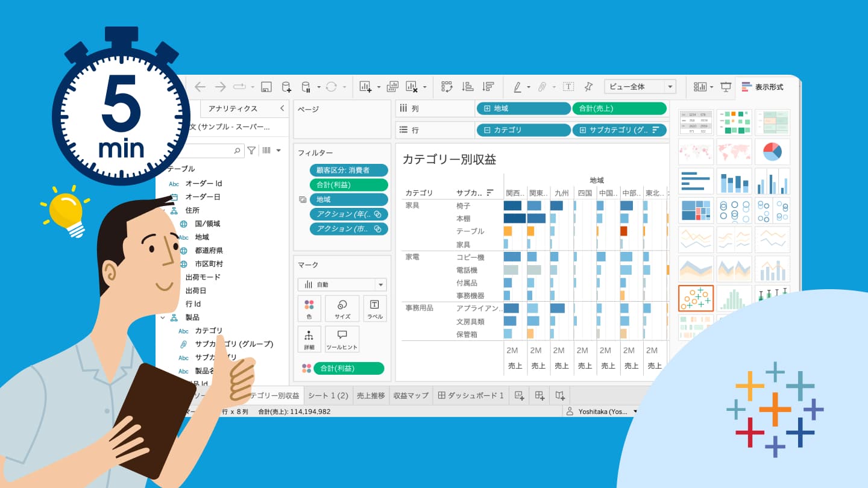
Task: Select the treemap chart in Show Me
Action: (696, 210)
